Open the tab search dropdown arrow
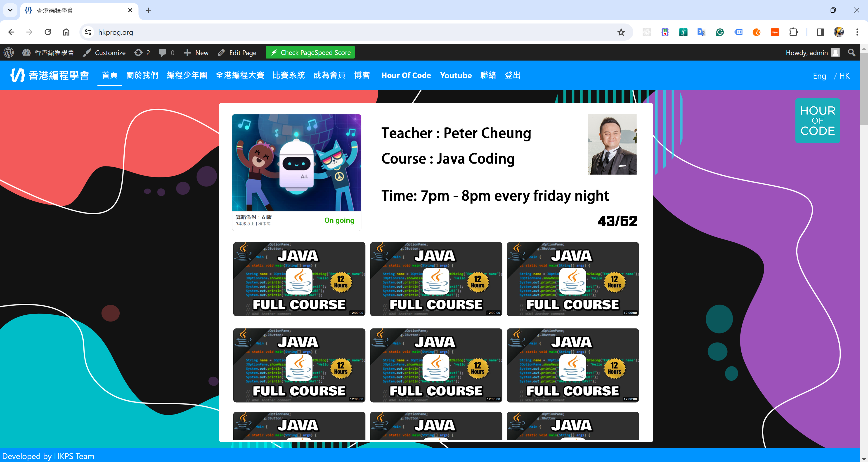The image size is (868, 462). click(x=10, y=10)
